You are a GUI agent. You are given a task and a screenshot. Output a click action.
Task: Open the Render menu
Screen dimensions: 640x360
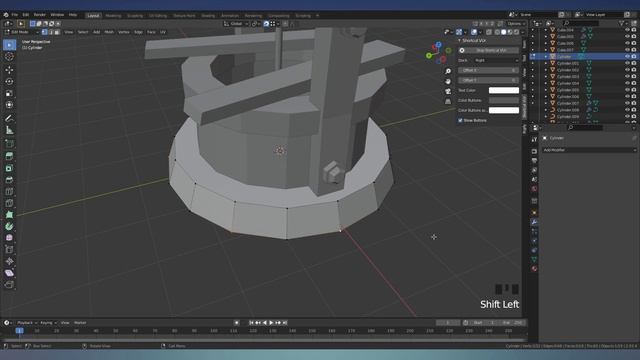coord(40,15)
